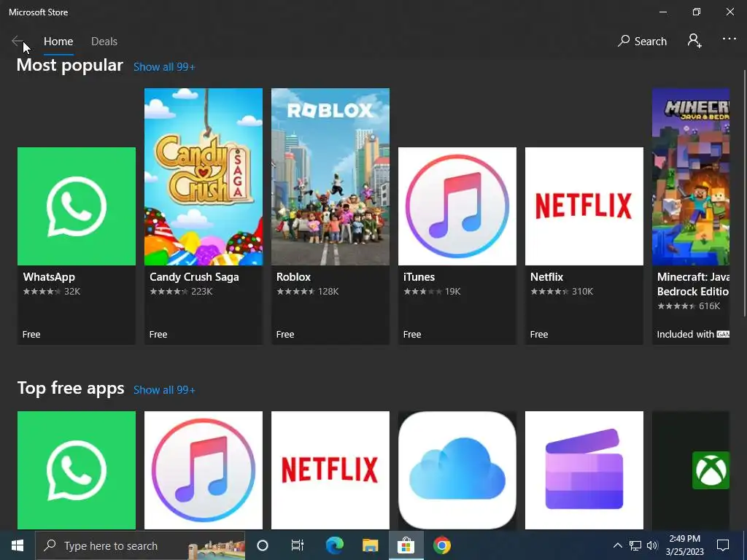Click the Candy Crush Saga title
Viewport: 747px width, 560px height.
click(194, 277)
